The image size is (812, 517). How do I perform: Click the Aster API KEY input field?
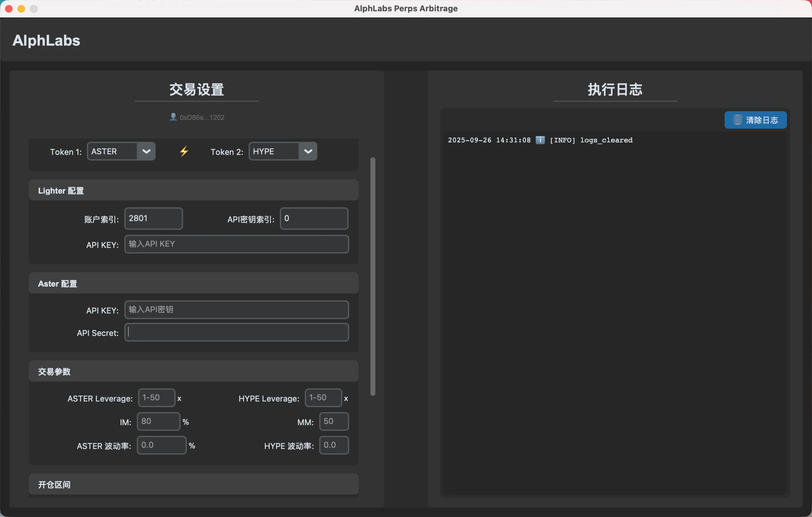pyautogui.click(x=236, y=309)
